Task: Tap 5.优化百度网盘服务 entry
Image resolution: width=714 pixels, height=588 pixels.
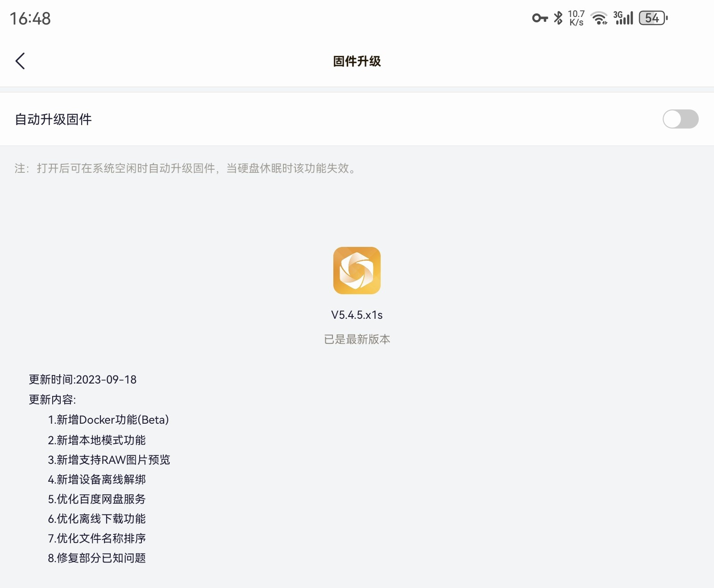Action: (97, 499)
